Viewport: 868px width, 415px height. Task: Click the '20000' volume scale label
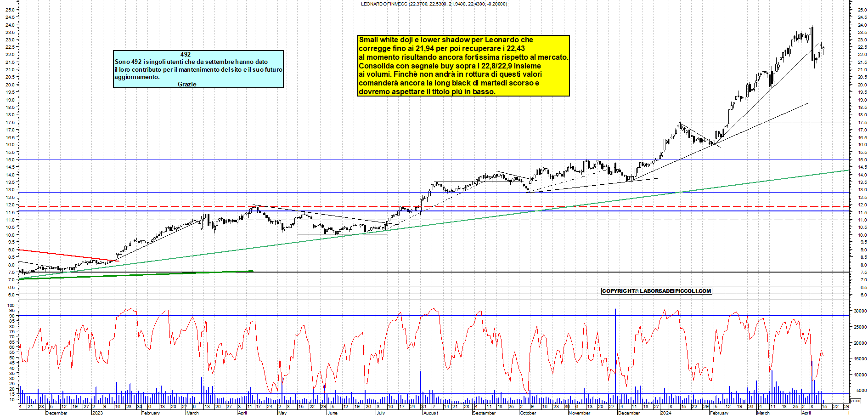(x=860, y=343)
